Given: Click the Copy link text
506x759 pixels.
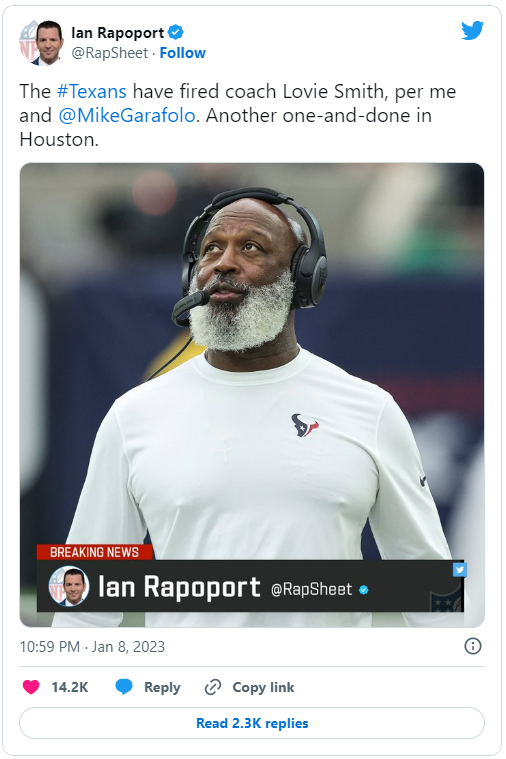Looking at the screenshot, I should click(x=263, y=687).
